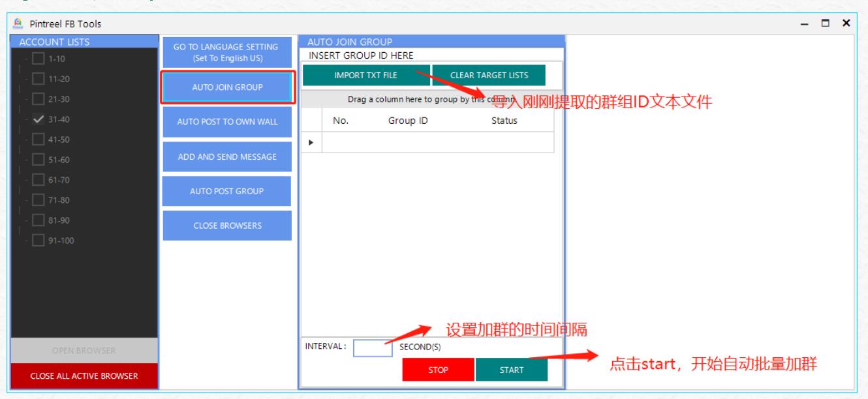
Task: Choose Add And Send Message
Action: pyautogui.click(x=226, y=157)
